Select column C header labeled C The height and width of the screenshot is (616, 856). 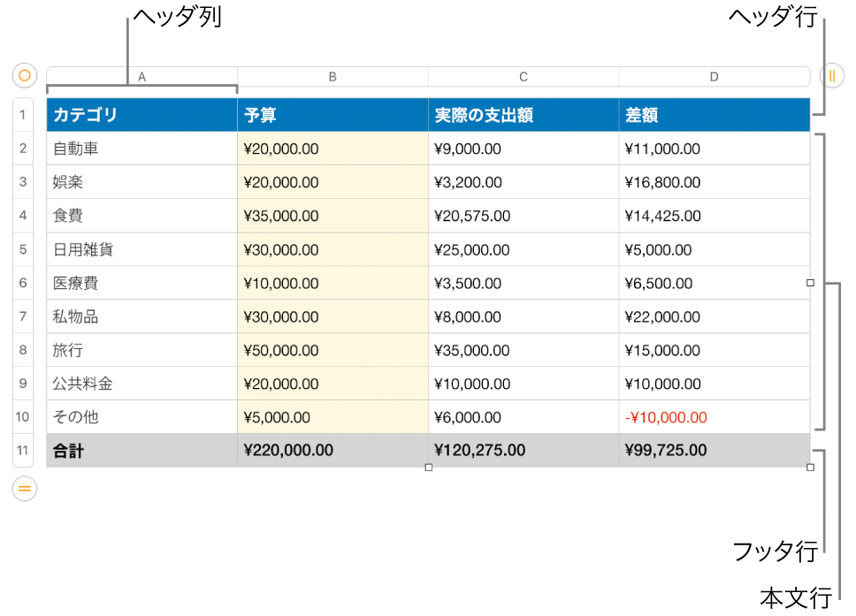point(523,76)
